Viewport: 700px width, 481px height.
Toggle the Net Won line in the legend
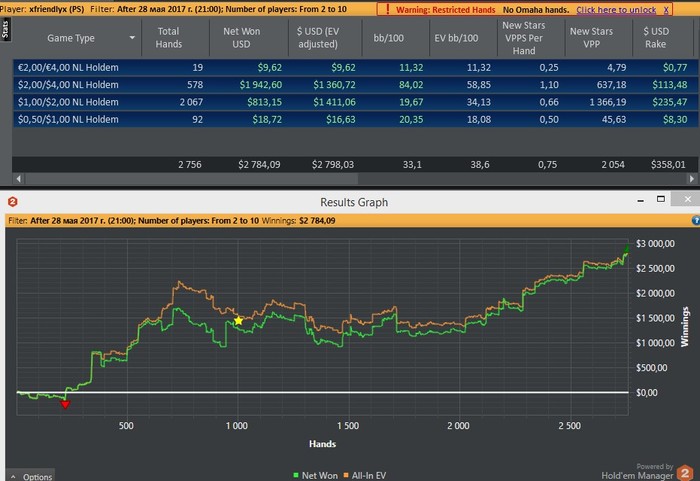point(318,473)
